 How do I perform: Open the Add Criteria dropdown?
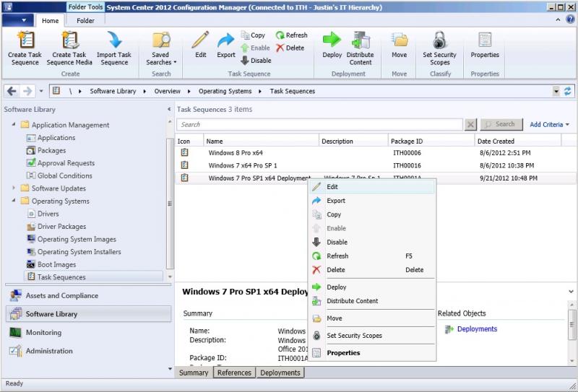[549, 124]
